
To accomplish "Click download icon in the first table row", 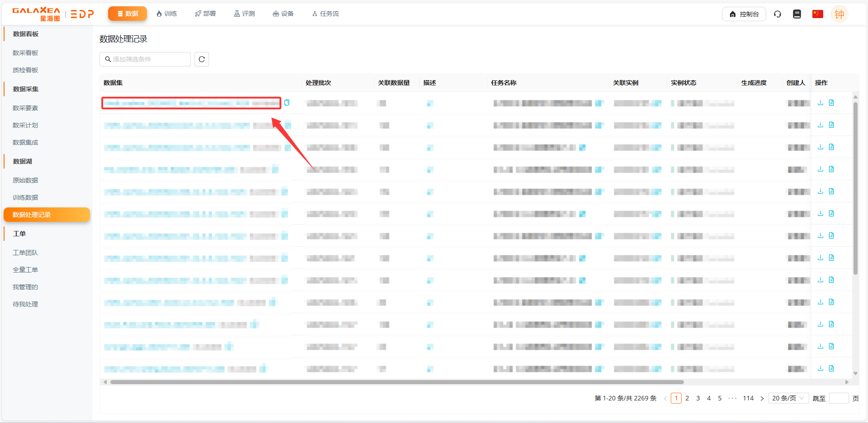I will tap(821, 103).
